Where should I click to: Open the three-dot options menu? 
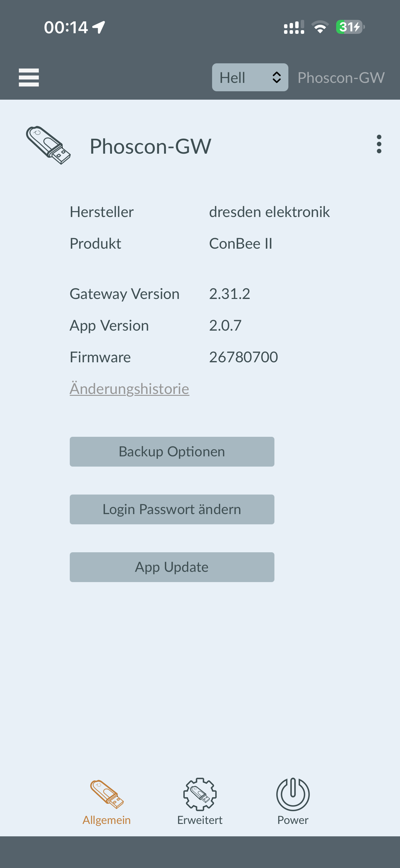click(x=379, y=144)
